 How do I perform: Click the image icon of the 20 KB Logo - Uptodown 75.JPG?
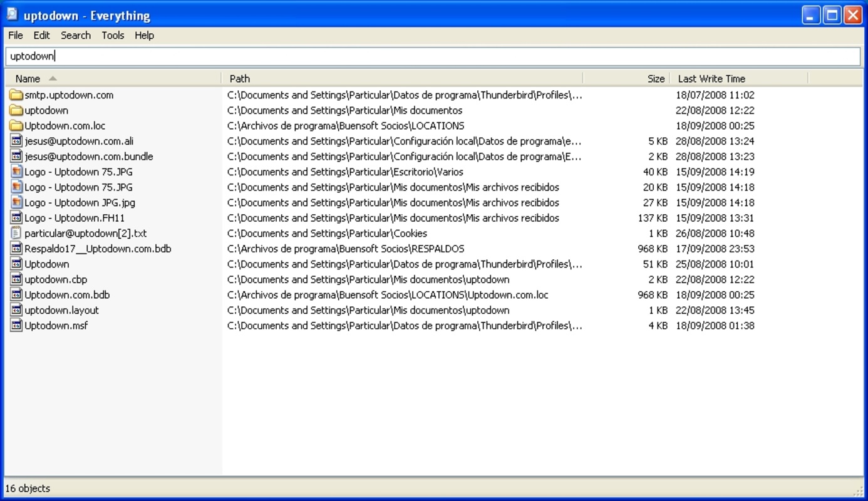pos(16,187)
